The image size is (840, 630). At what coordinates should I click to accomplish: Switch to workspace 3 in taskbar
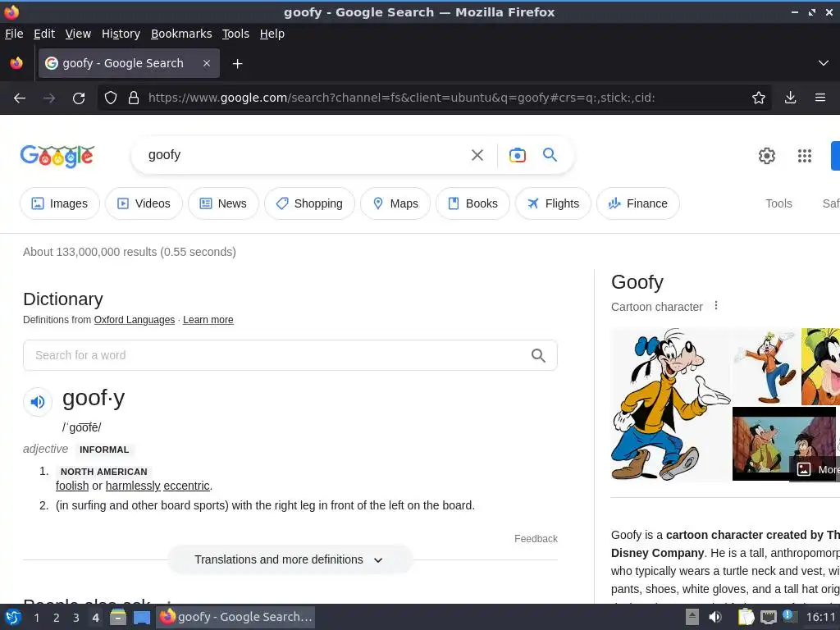coord(76,618)
